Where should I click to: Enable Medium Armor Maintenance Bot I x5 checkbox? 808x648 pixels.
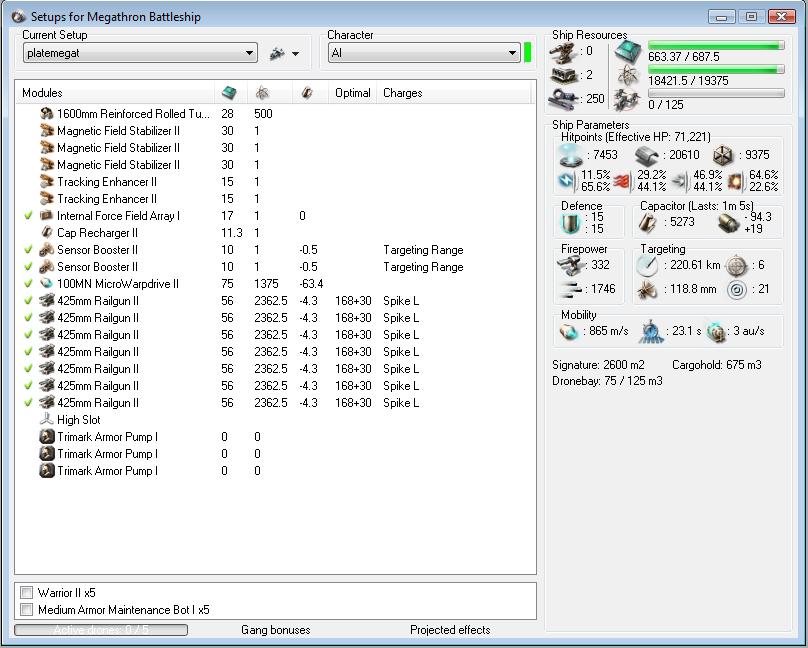26,610
